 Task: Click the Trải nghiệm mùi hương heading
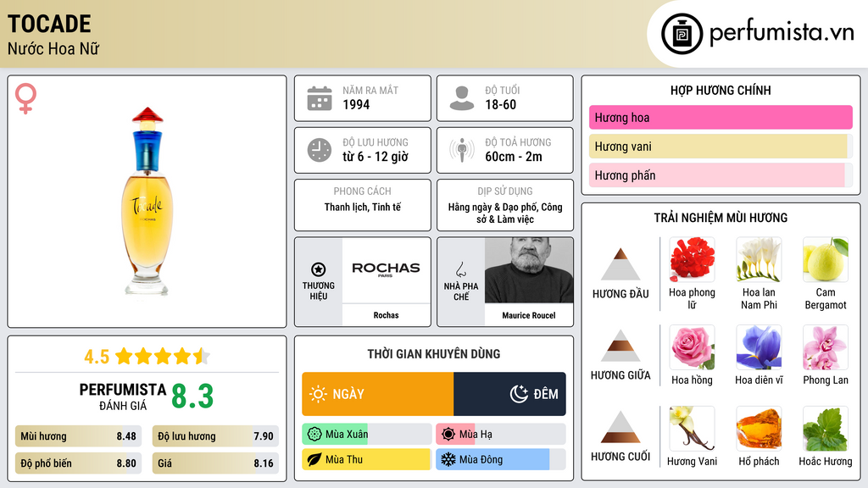pyautogui.click(x=721, y=218)
